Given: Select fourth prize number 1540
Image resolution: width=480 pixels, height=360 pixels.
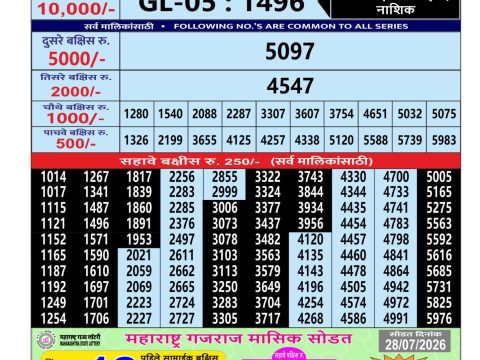Looking at the screenshot, I should tap(170, 114).
